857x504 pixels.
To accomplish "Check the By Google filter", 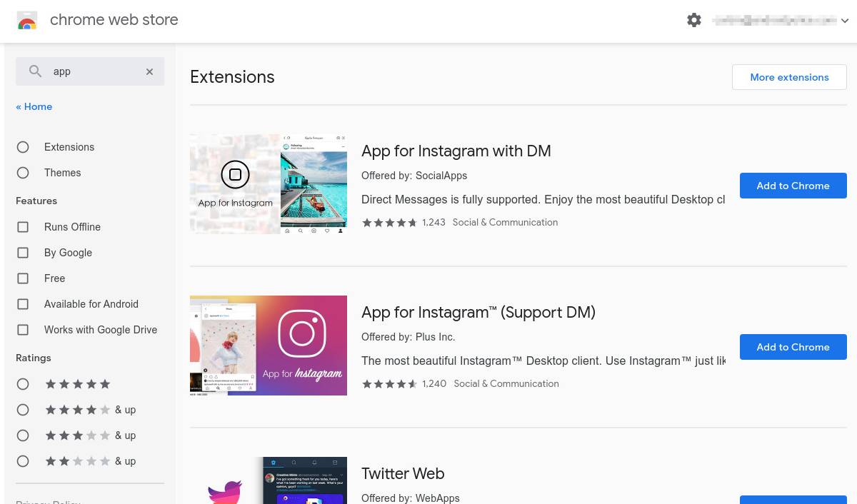I will [x=23, y=253].
